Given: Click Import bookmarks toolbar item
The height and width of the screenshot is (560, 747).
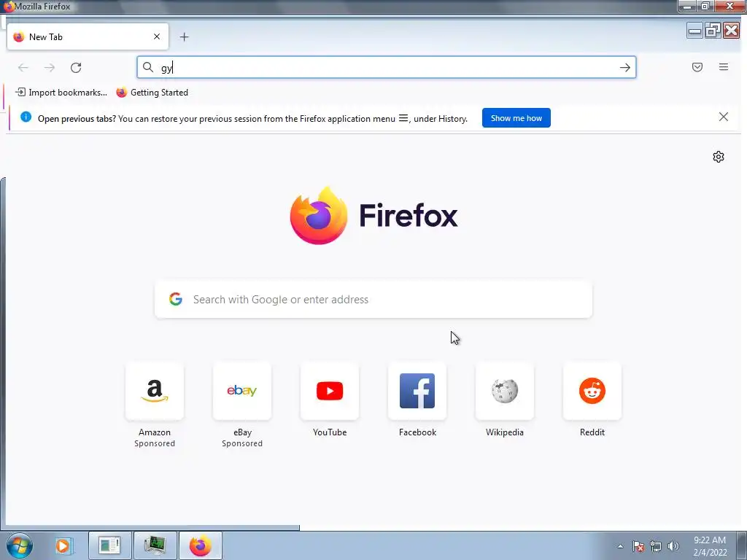Looking at the screenshot, I should point(61,93).
